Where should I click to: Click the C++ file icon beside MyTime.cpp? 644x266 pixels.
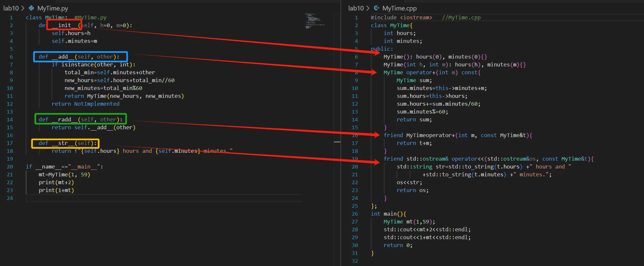[376, 8]
